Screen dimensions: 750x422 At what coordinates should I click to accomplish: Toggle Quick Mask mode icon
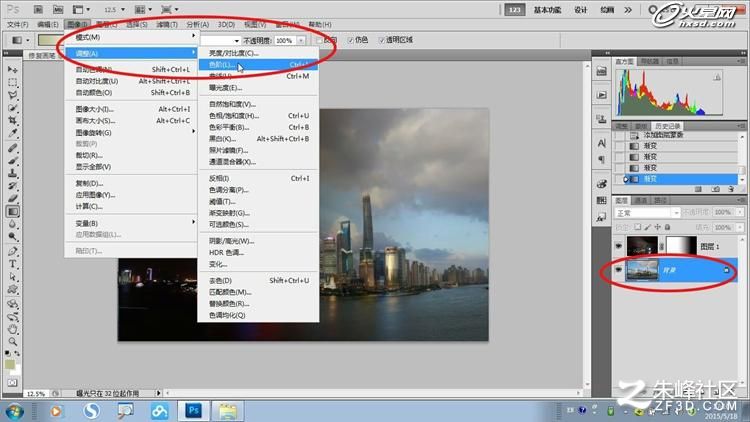click(12, 383)
